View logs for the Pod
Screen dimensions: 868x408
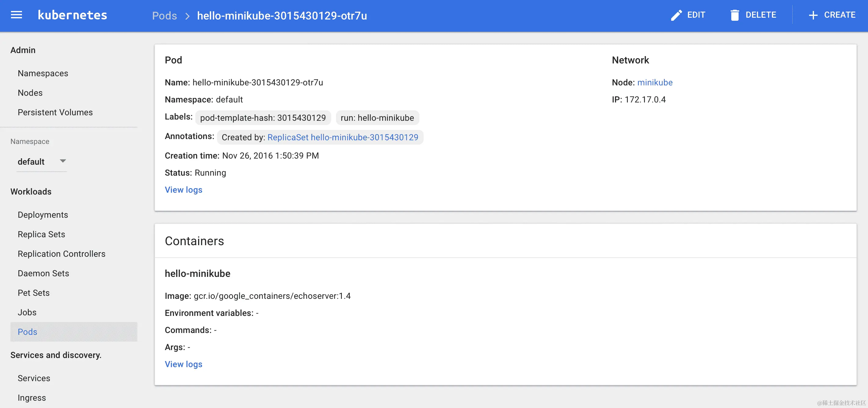coord(183,190)
